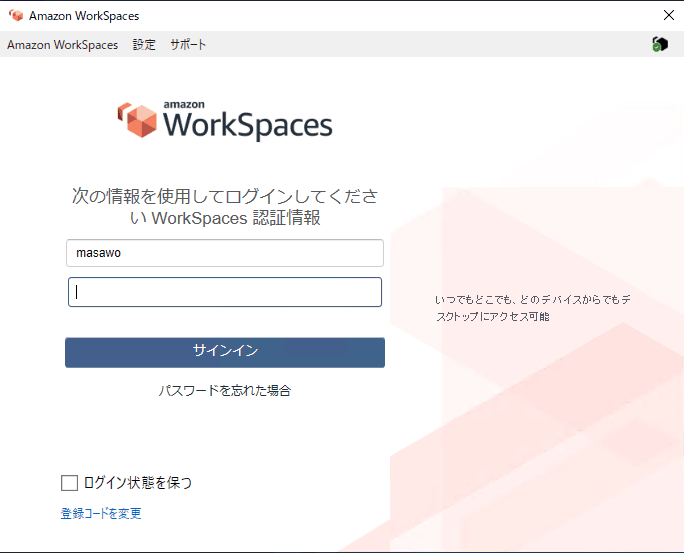The height and width of the screenshot is (553, 684).
Task: Close the Amazon WorkSpaces window
Action: coord(669,15)
